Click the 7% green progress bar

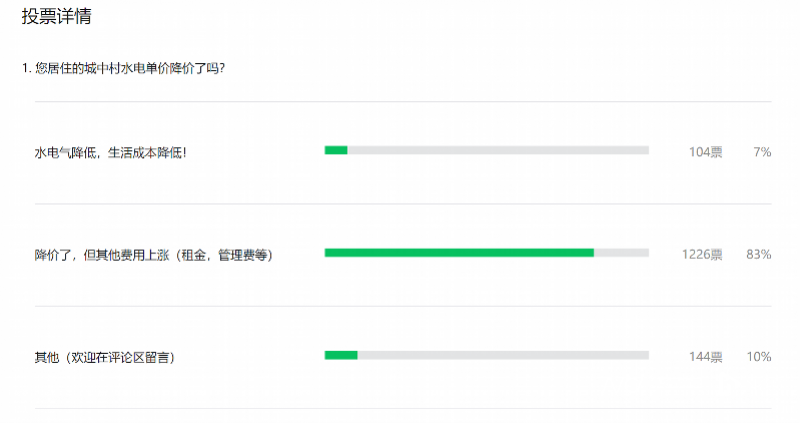pyautogui.click(x=336, y=150)
